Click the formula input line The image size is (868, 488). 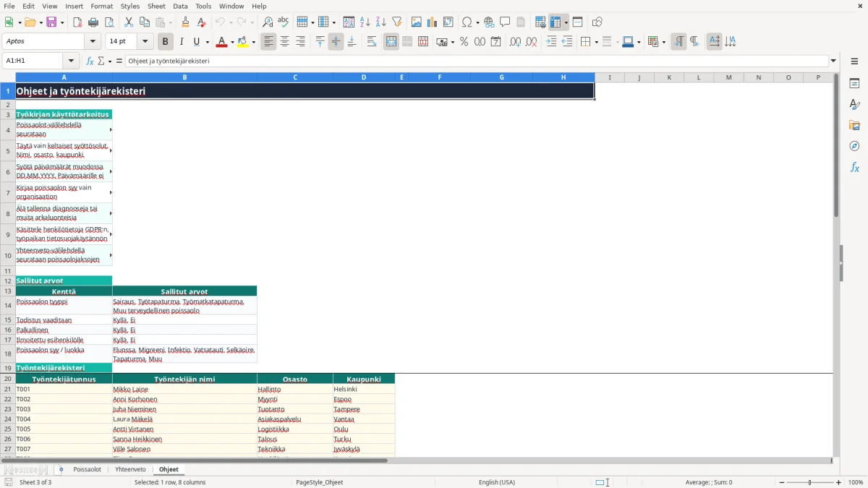pos(477,61)
